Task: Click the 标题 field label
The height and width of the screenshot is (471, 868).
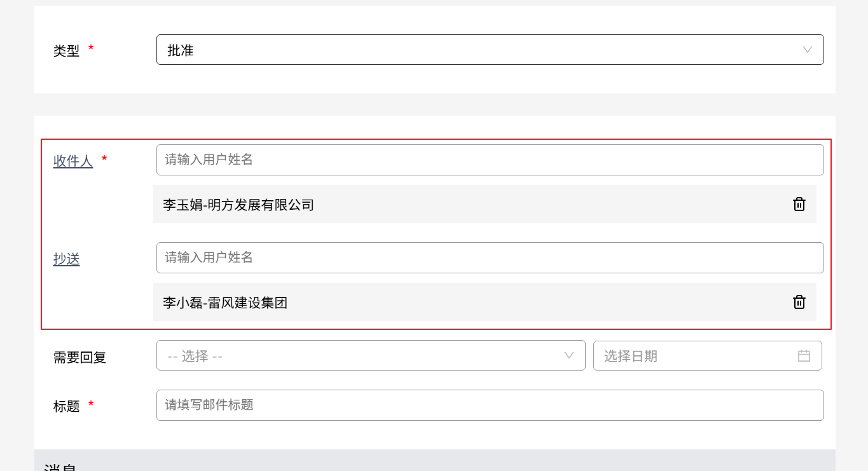Action: pos(67,406)
